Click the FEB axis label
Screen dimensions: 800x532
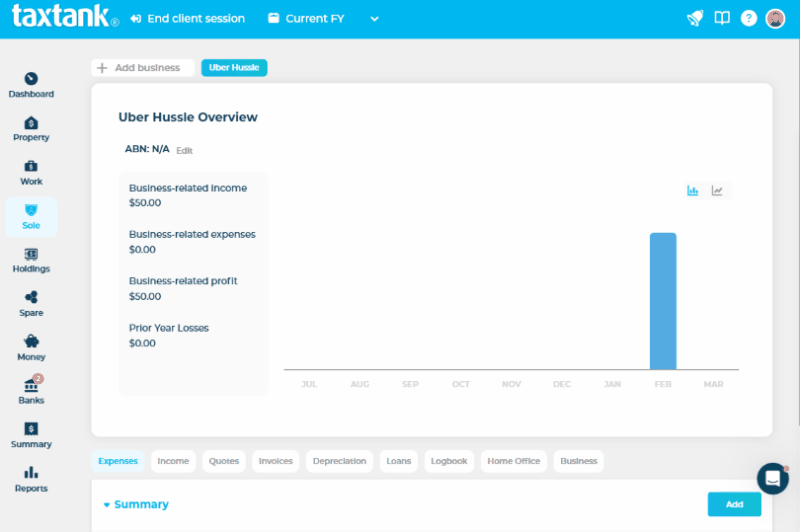pyautogui.click(x=663, y=384)
